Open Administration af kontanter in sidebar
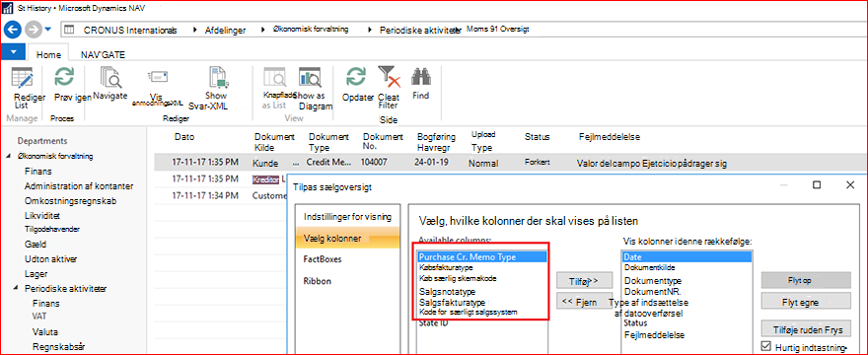The width and height of the screenshot is (868, 355). coord(79,186)
